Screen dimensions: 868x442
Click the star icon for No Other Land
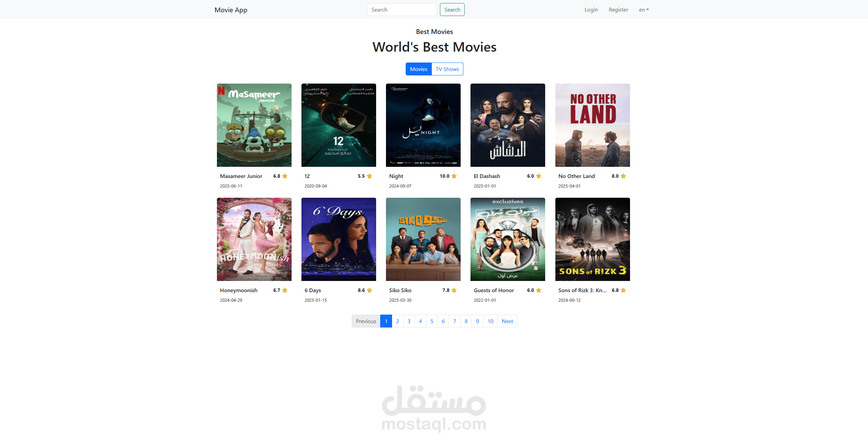pos(623,176)
